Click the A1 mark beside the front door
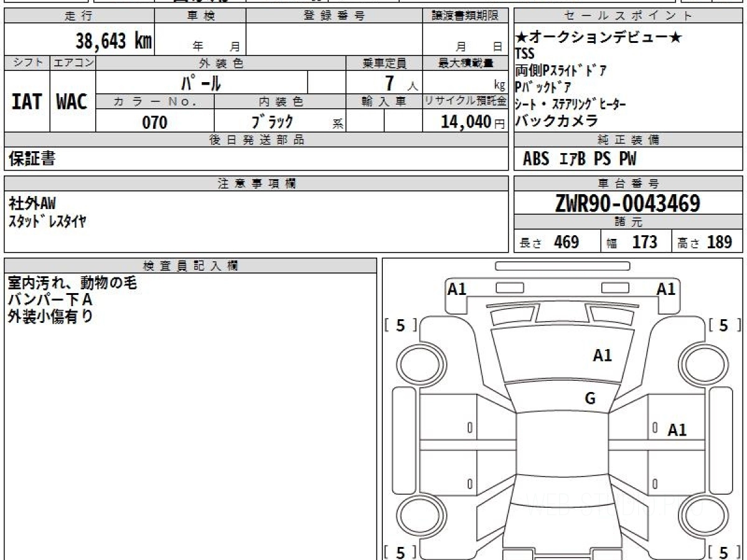Viewport: 747px width, 560px height. (x=677, y=430)
